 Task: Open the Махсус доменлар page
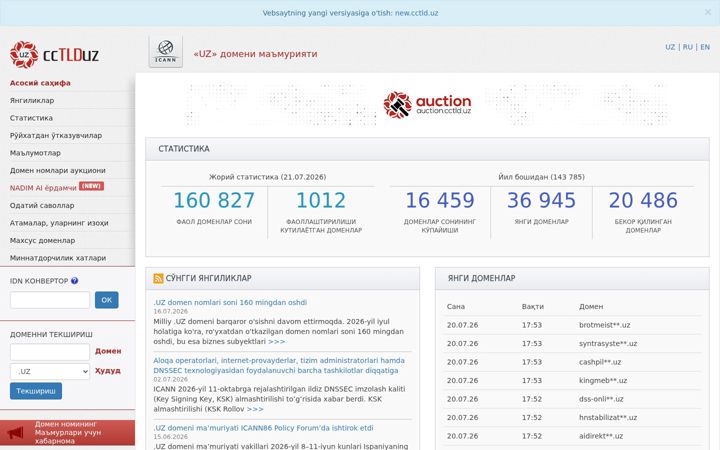click(42, 240)
